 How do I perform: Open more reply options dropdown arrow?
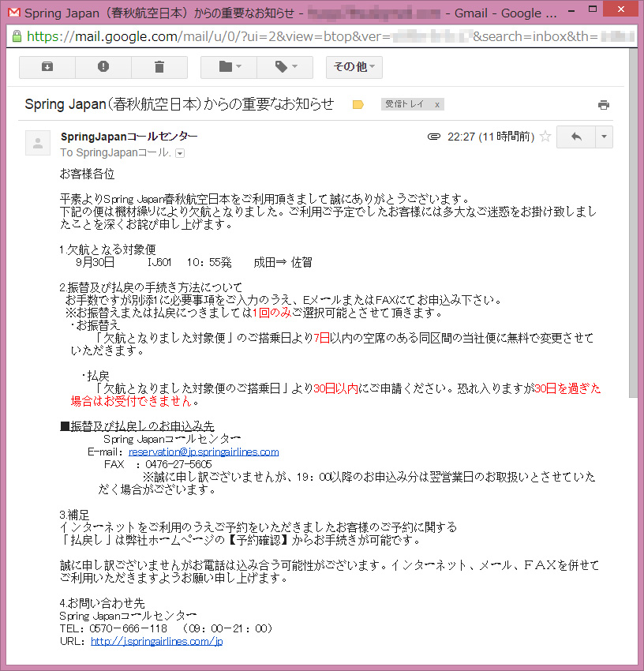pyautogui.click(x=604, y=137)
